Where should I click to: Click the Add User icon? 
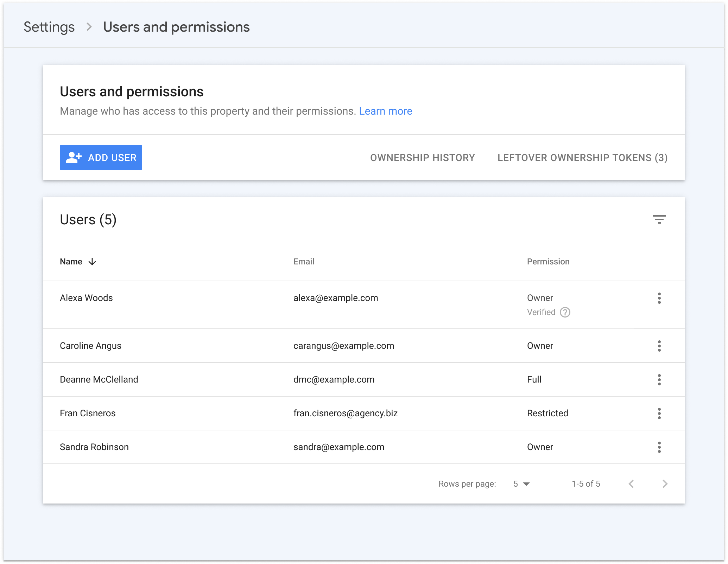point(73,157)
